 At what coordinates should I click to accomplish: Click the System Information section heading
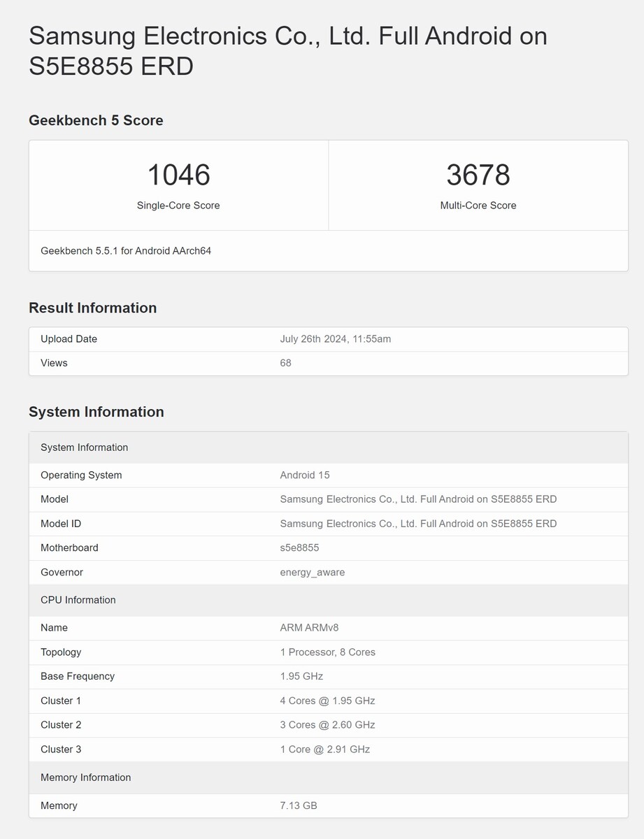[96, 412]
